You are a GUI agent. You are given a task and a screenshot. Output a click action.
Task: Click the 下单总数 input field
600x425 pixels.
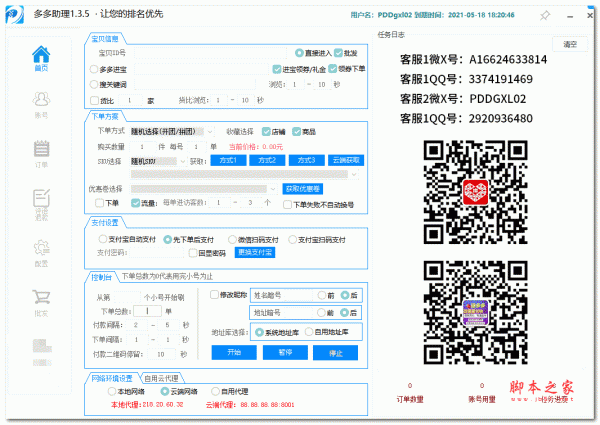pyautogui.click(x=148, y=311)
